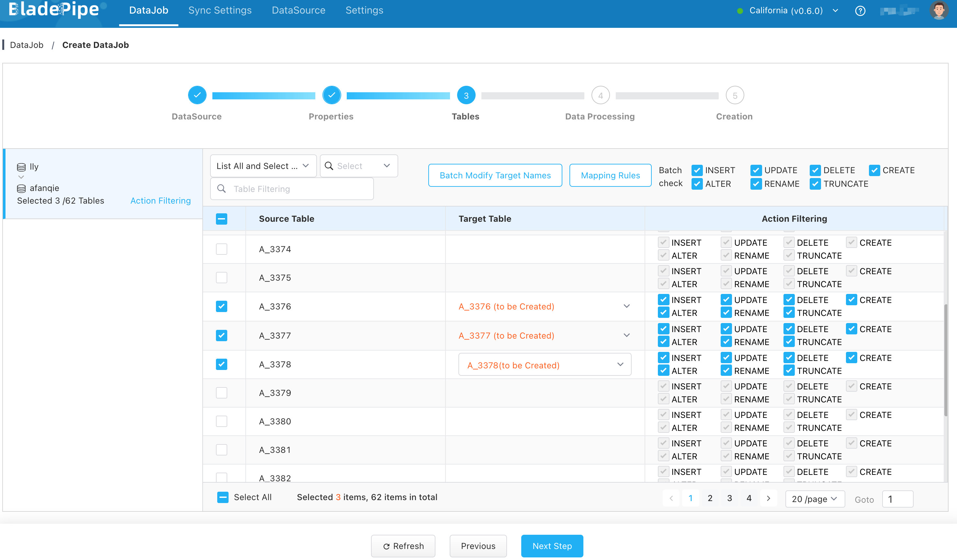Click the afanqie schema database icon
The width and height of the screenshot is (957, 560).
click(21, 188)
